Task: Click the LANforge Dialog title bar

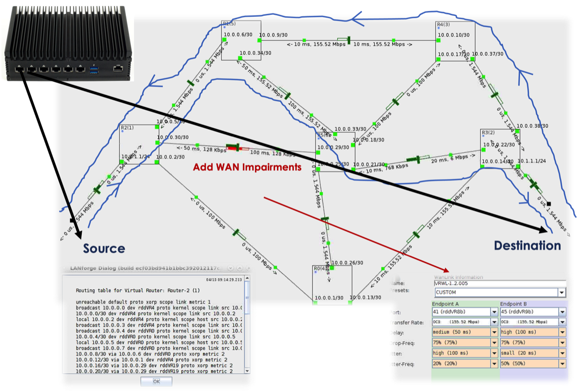Action: coord(157,268)
